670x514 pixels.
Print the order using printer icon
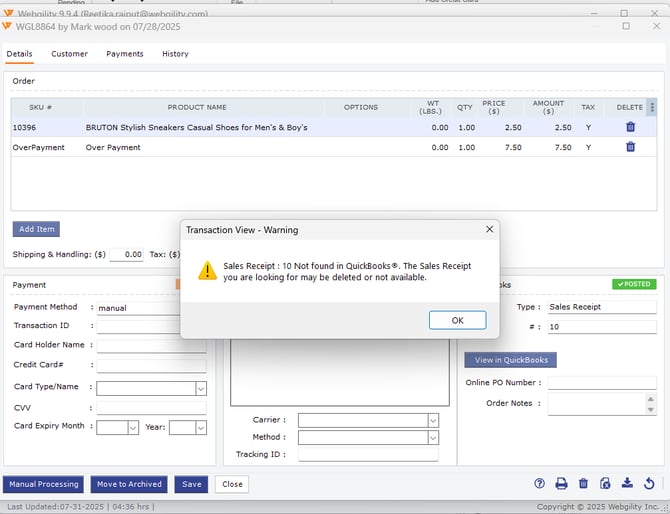[x=562, y=484]
